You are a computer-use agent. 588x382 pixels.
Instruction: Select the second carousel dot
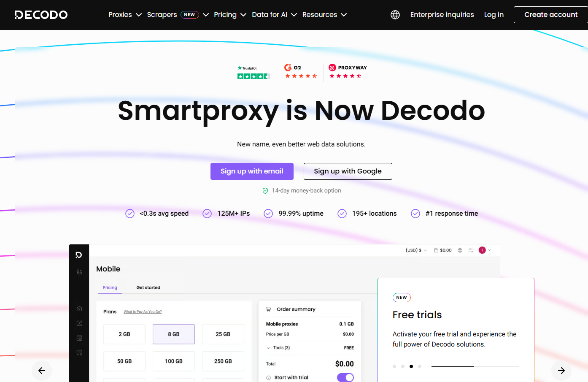click(403, 366)
